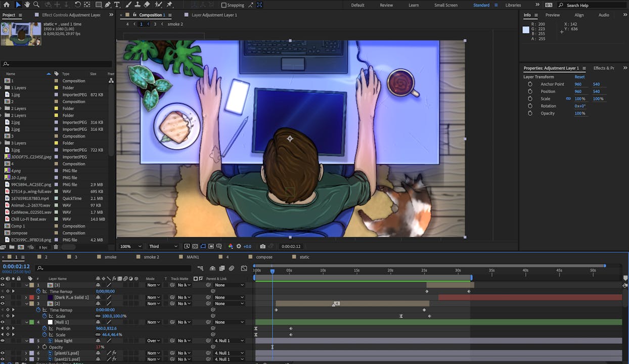The width and height of the screenshot is (629, 364).
Task: Choose the Pen tool
Action: (x=108, y=5)
